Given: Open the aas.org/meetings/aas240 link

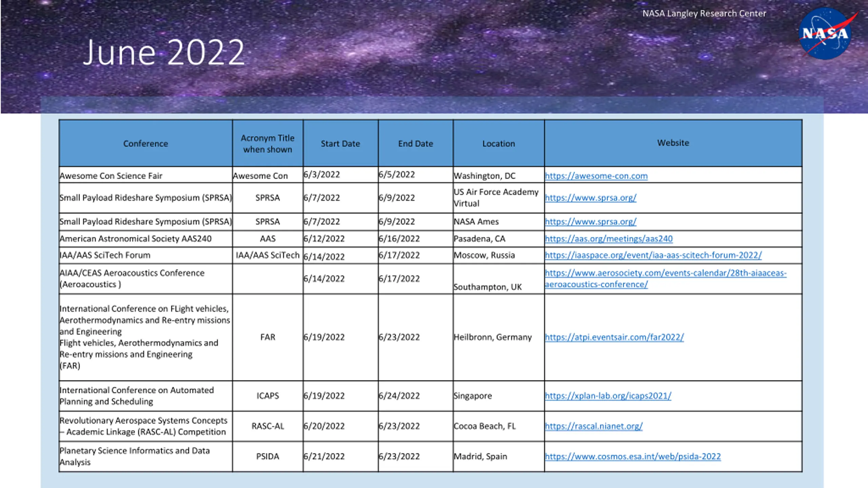Looking at the screenshot, I should (x=609, y=239).
